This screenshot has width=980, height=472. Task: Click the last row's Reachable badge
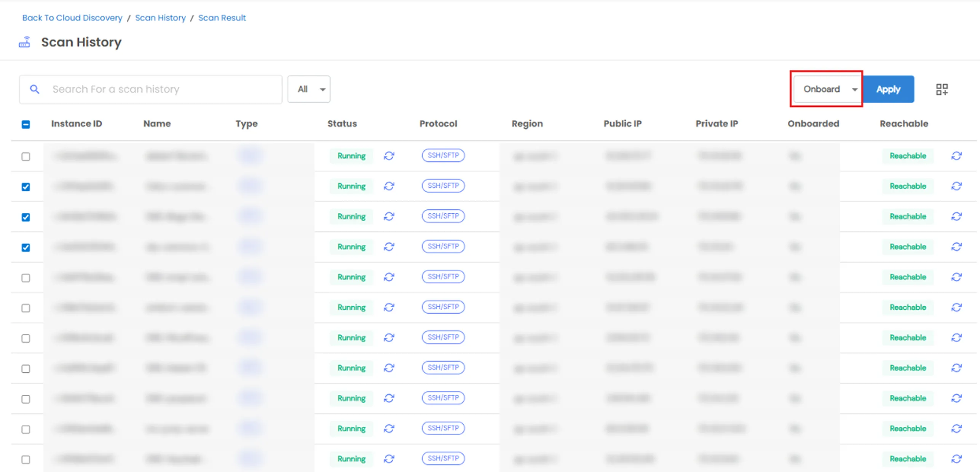(x=908, y=459)
